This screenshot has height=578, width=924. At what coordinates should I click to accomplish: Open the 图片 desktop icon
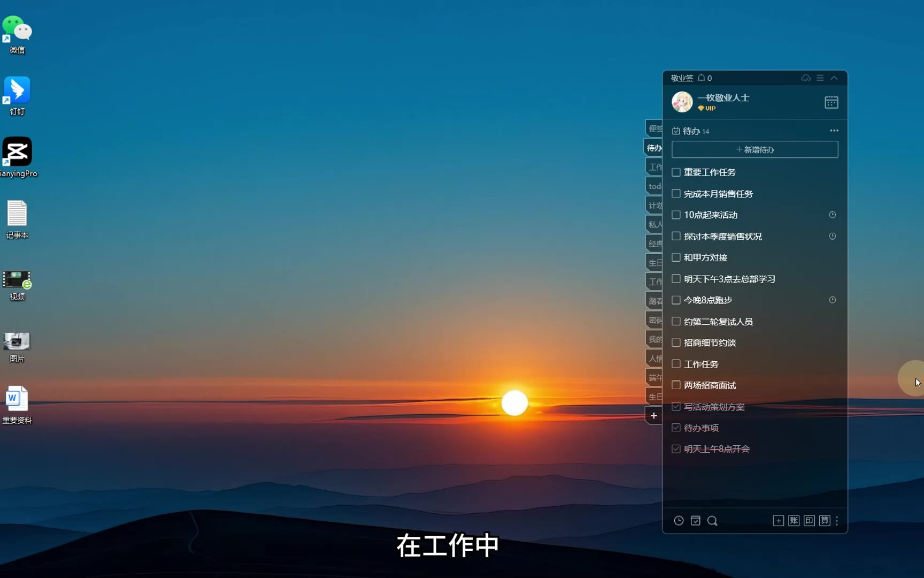pyautogui.click(x=17, y=347)
